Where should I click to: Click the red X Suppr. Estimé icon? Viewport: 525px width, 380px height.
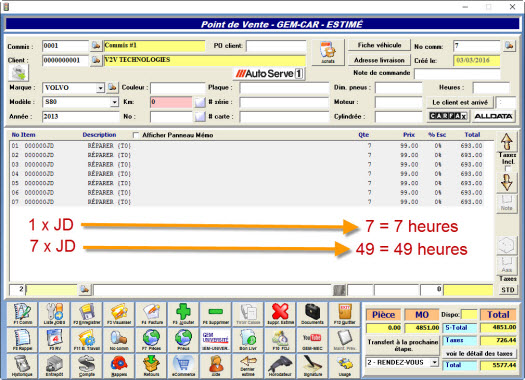pyautogui.click(x=280, y=314)
